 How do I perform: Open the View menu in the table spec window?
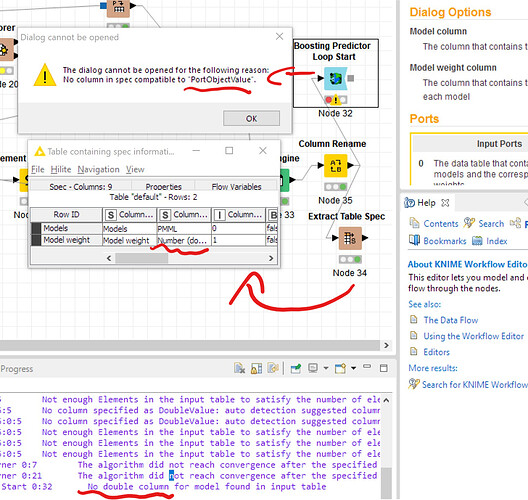135,169
